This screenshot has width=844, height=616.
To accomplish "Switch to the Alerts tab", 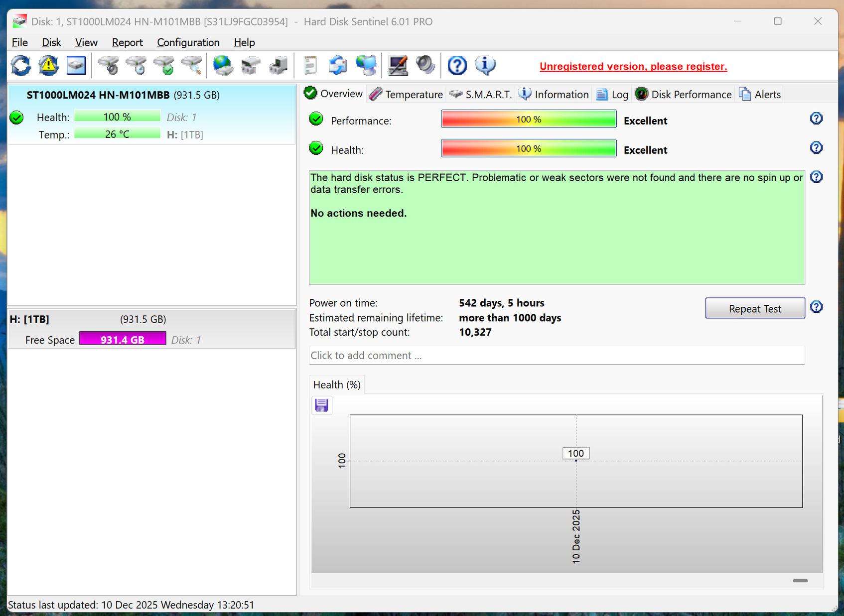I will [759, 95].
